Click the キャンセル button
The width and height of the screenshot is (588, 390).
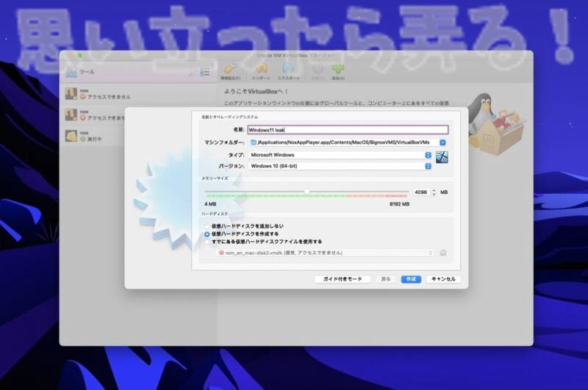443,279
